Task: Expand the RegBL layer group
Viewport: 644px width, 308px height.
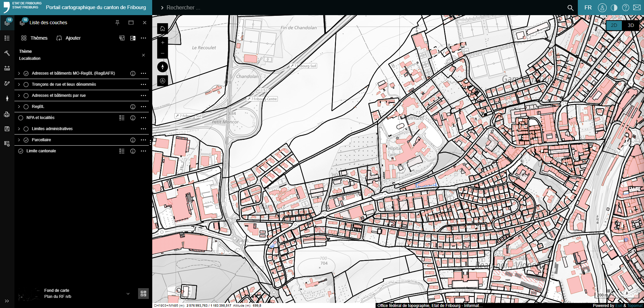Action: 19,107
